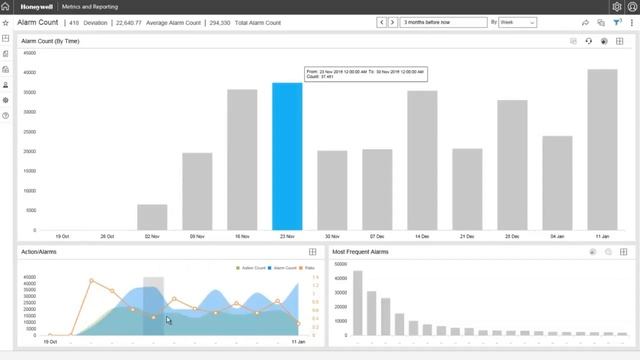This screenshot has height=360, width=640.
Task: Click the 'Most Frequent Alarms' panel title
Action: point(360,252)
